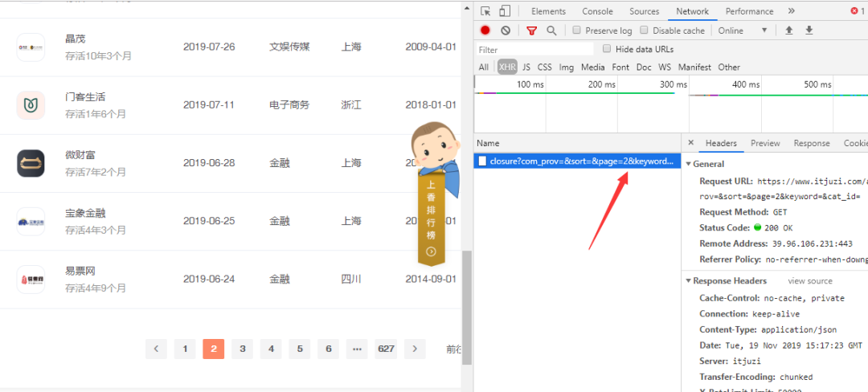Click the import HAR upload arrow icon
The width and height of the screenshot is (868, 392).
789,31
